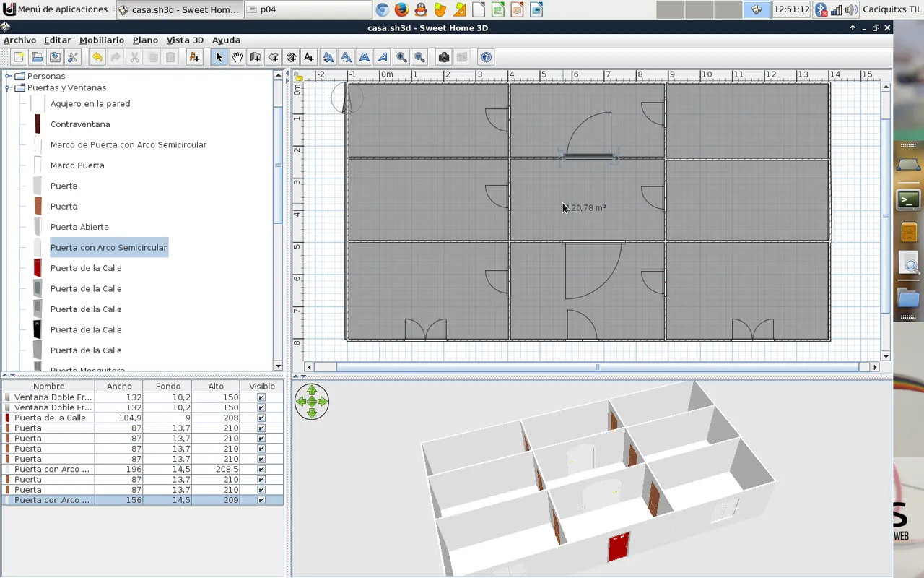Click the Add furniture to home icon
Screen dimensions: 924x578
point(194,57)
